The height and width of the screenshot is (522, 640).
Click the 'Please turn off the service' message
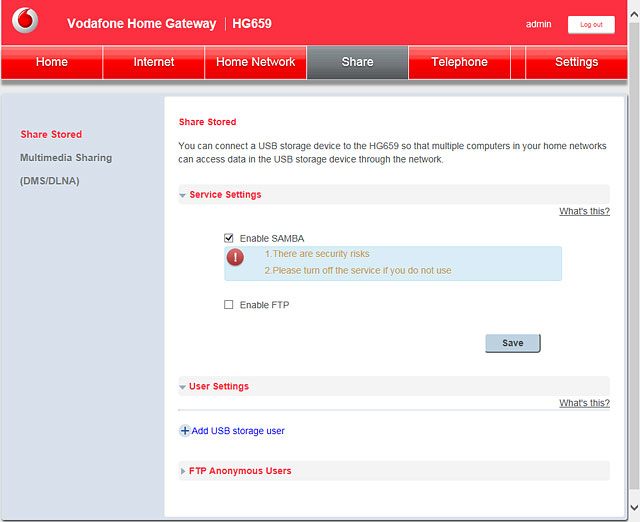[x=358, y=271]
